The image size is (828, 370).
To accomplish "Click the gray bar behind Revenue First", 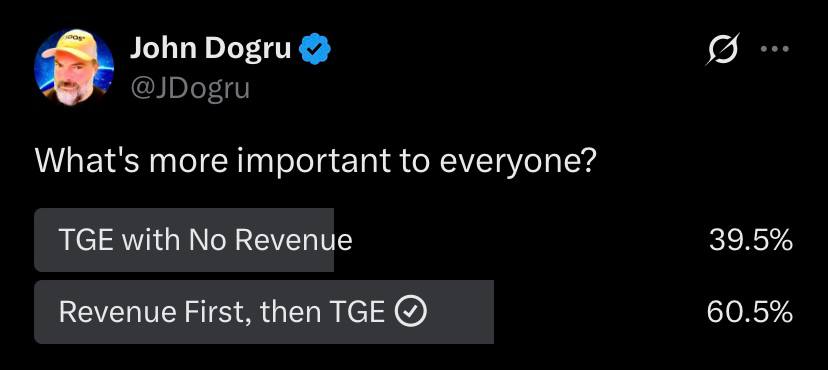I will click(264, 312).
